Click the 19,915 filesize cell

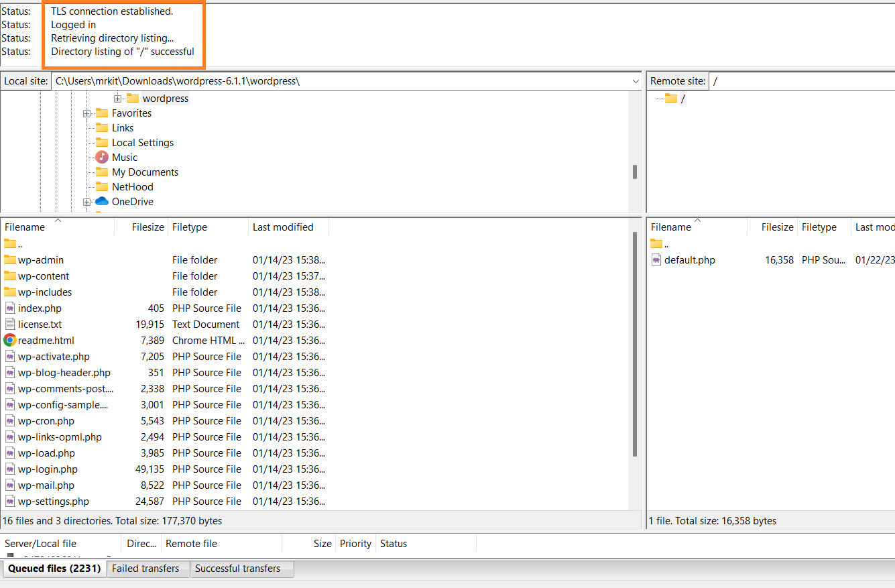point(150,325)
